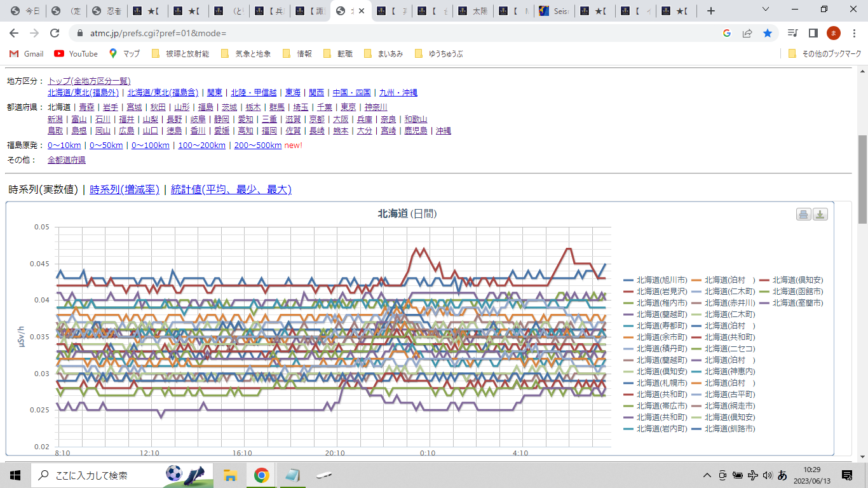
Task: Go back to the previous page
Action: coord(14,33)
